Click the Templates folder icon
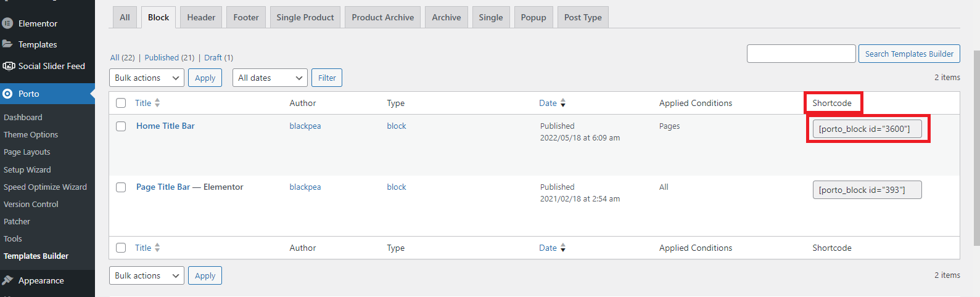The height and width of the screenshot is (297, 980). click(x=7, y=44)
